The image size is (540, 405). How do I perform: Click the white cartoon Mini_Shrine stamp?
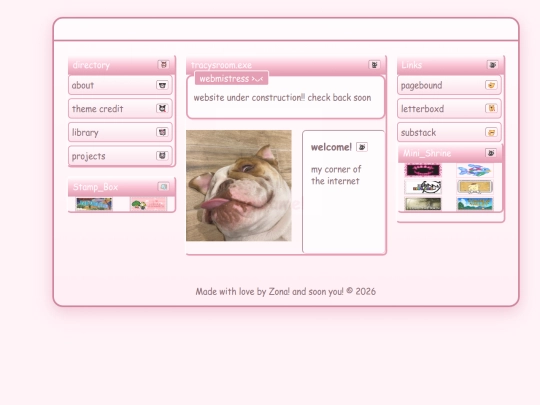423,187
